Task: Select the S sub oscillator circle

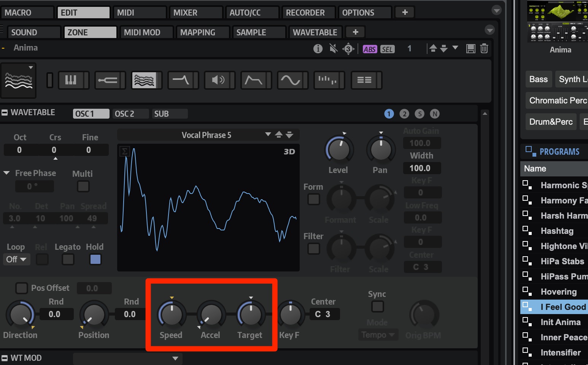Action: pyautogui.click(x=420, y=114)
